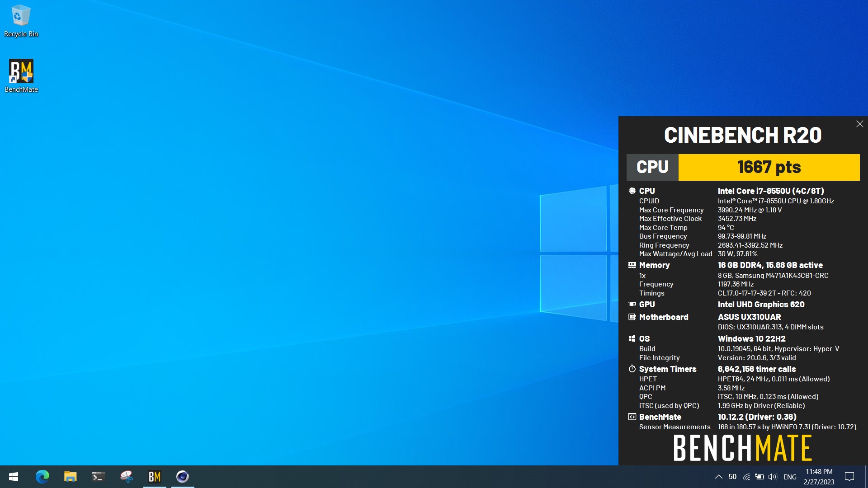Viewport: 868px width, 488px height.
Task: Click the Samsung M471A1K43CB1-CRC memory entry
Action: pos(773,276)
